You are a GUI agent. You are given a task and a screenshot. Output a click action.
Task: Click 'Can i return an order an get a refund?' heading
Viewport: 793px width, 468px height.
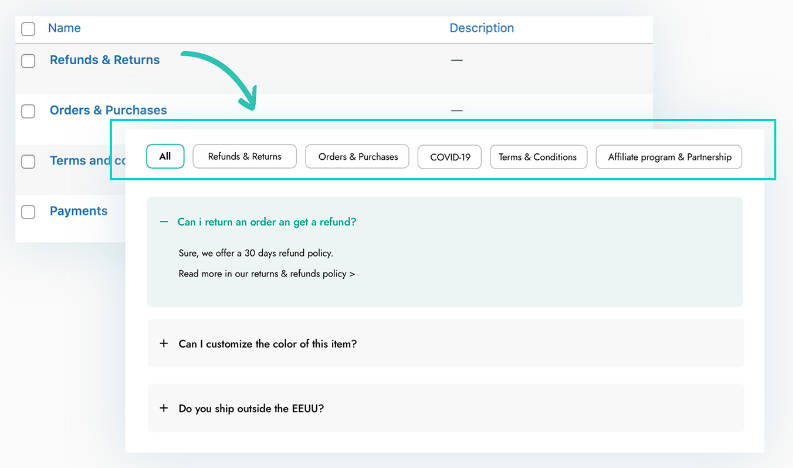pyautogui.click(x=267, y=222)
